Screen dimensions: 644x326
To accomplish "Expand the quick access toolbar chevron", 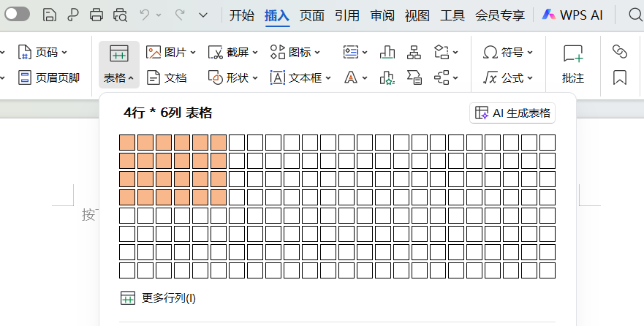I will (x=203, y=15).
